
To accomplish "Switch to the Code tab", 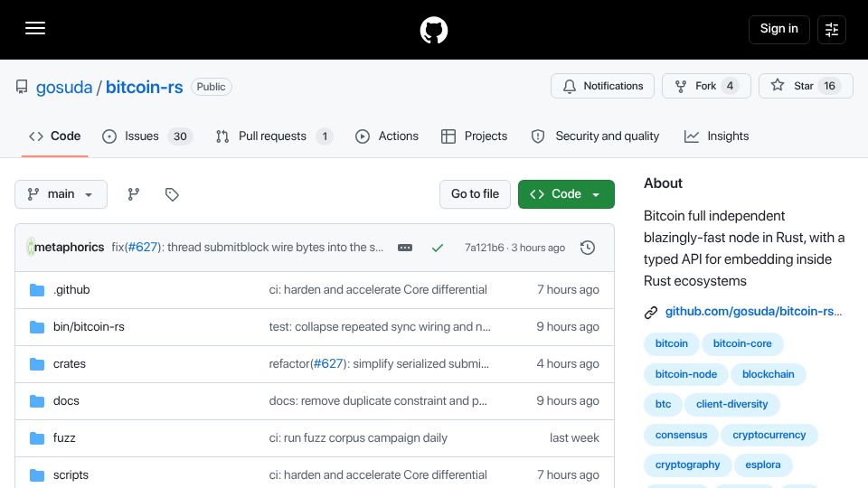I will (55, 136).
